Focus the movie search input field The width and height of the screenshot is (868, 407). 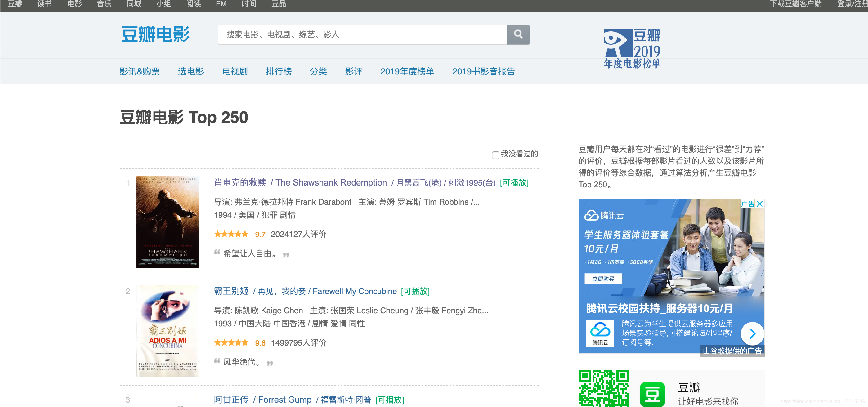pyautogui.click(x=362, y=34)
